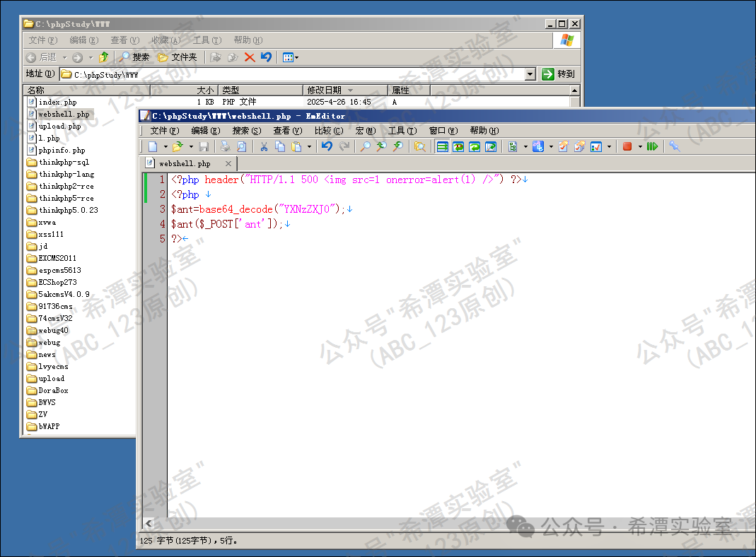Click the red Record macro icon
The image size is (756, 557).
tap(627, 146)
